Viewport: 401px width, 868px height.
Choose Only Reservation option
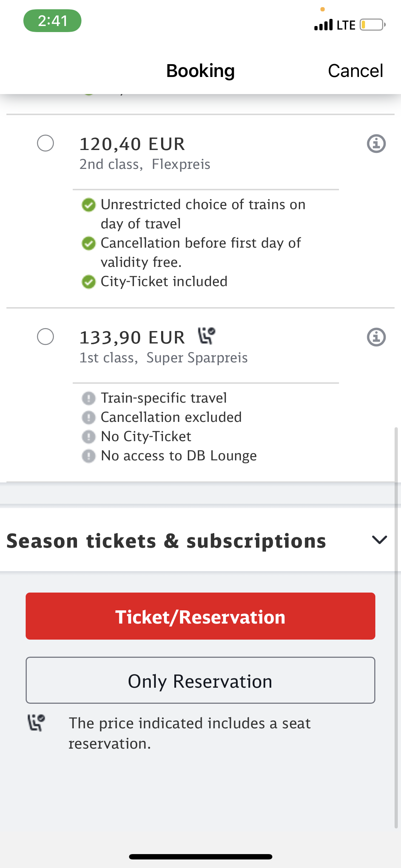200,680
